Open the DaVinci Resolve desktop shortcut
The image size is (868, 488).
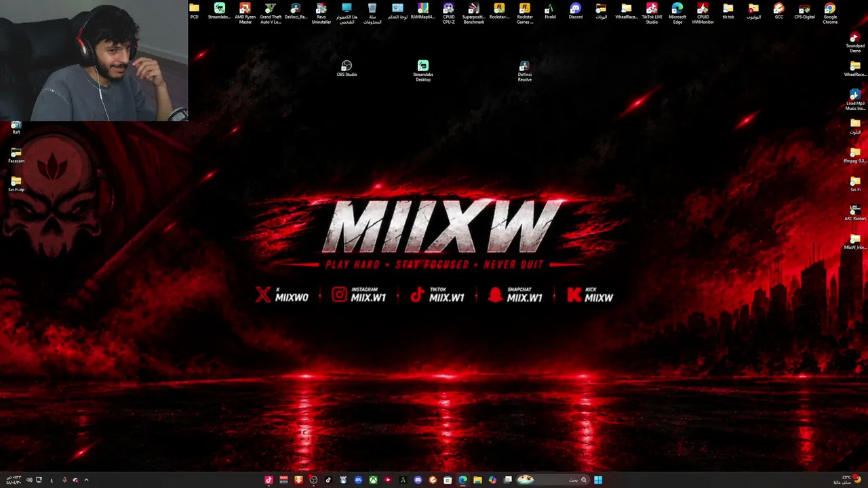[524, 71]
